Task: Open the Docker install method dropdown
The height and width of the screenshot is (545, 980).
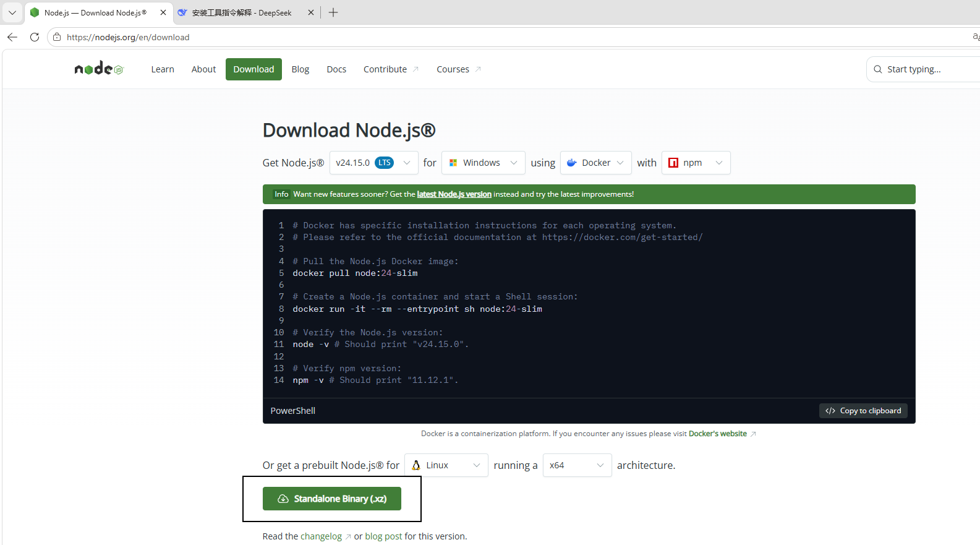Action: 596,163
